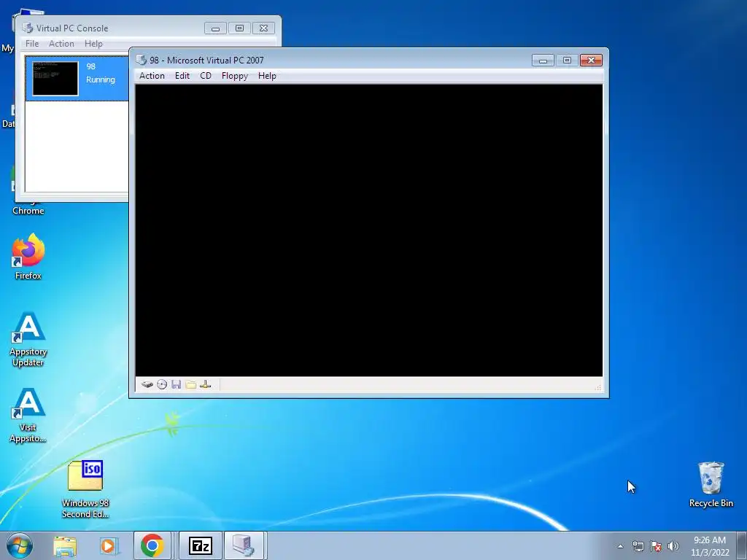Minimize the Virtual PC Console window
This screenshot has height=560, width=747.
click(215, 28)
